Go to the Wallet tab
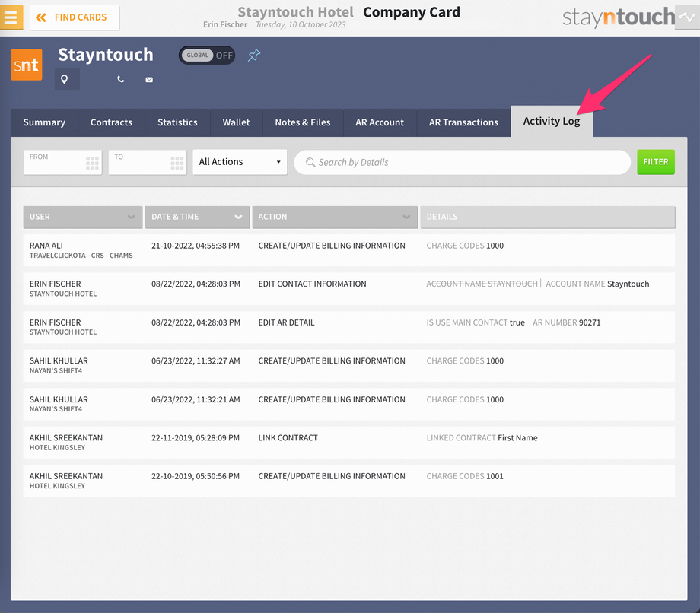This screenshot has width=700, height=613. [236, 122]
